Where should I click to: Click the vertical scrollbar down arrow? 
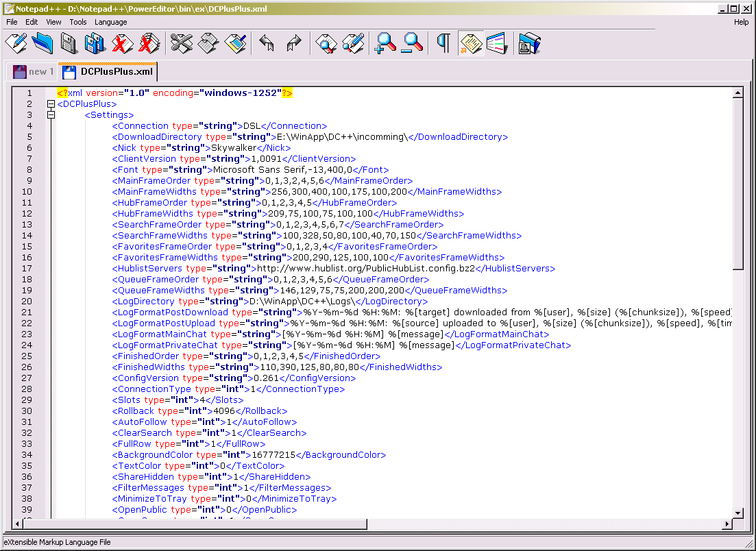(737, 513)
